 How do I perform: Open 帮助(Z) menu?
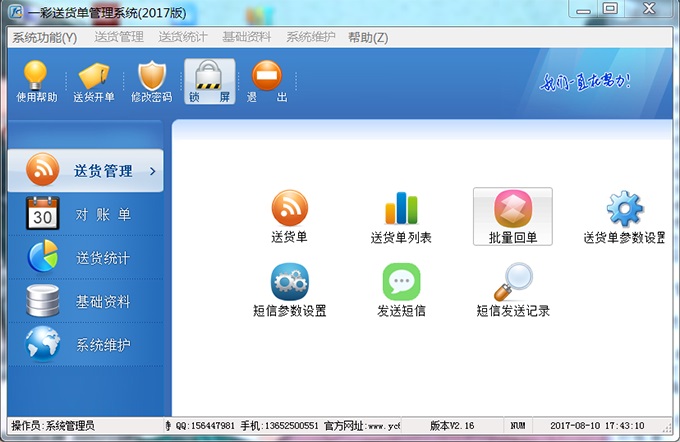pos(368,38)
